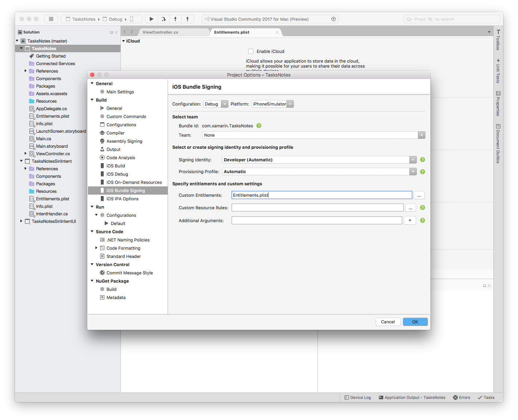
Task: Open the Properties side panel
Action: (498, 103)
